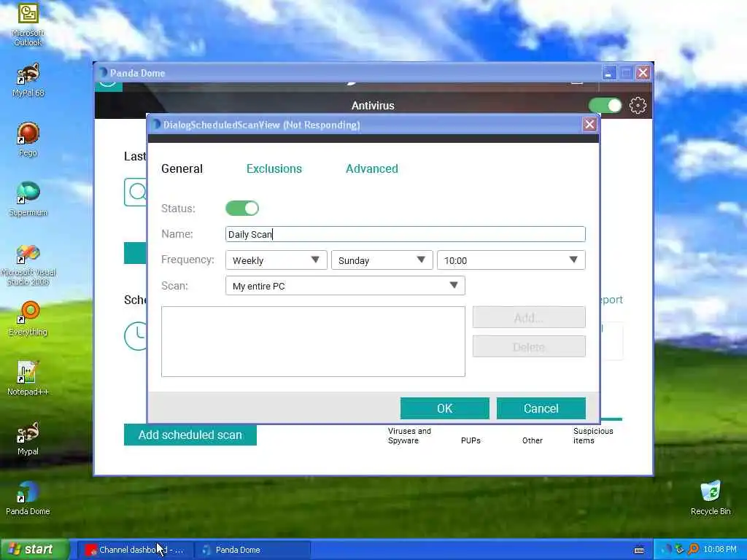Click the scheduled scan clock icon
Viewport: 747px width, 560px height.
[x=136, y=335]
